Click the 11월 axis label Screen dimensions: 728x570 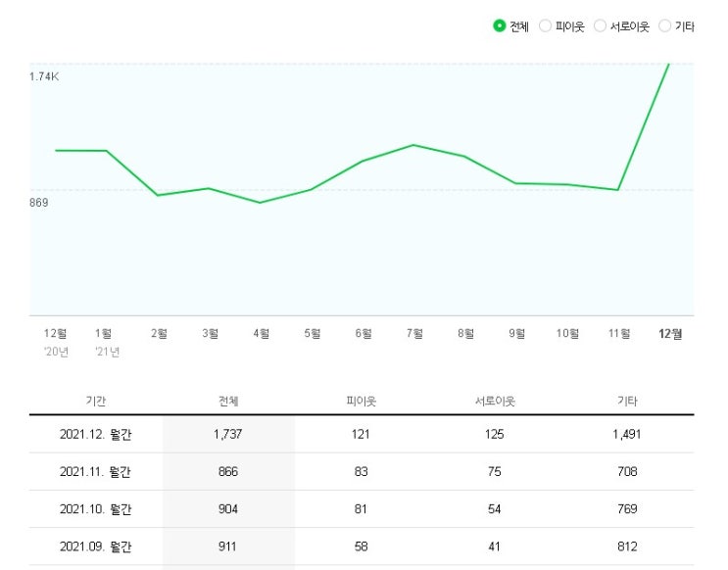pos(619,333)
